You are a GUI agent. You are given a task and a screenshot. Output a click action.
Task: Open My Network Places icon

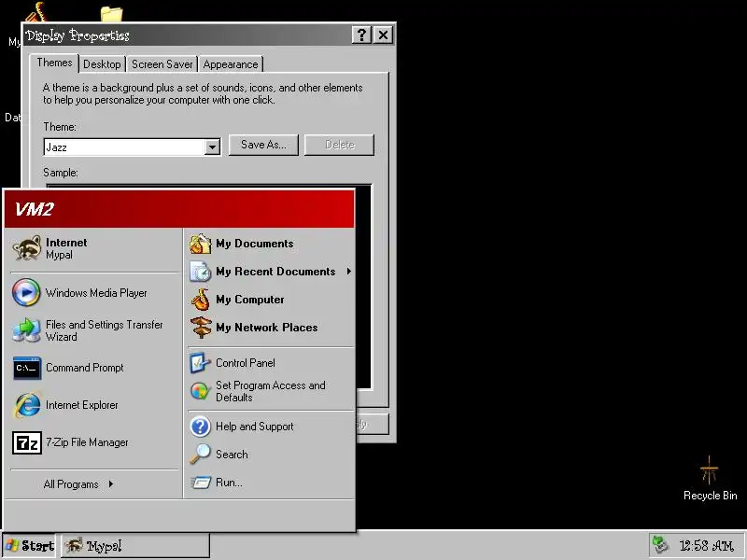[201, 328]
